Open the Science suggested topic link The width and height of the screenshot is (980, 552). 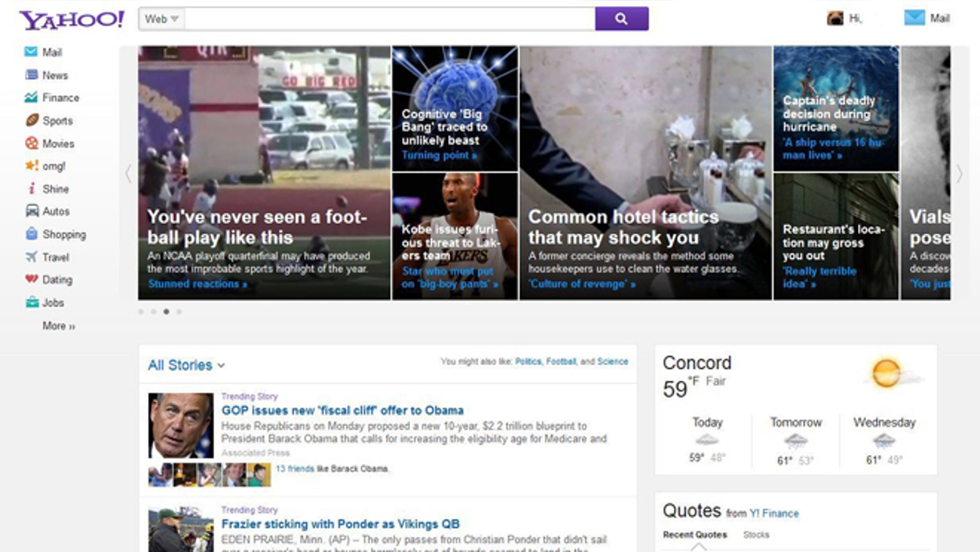613,361
